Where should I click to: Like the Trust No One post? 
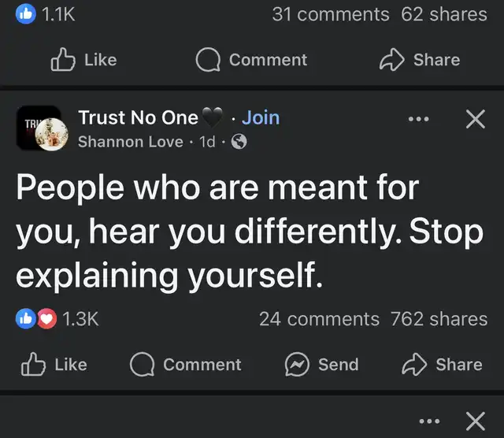tap(54, 364)
